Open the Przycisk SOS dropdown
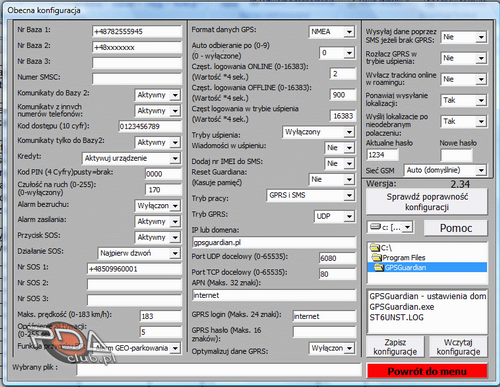500x387 pixels. (x=158, y=237)
